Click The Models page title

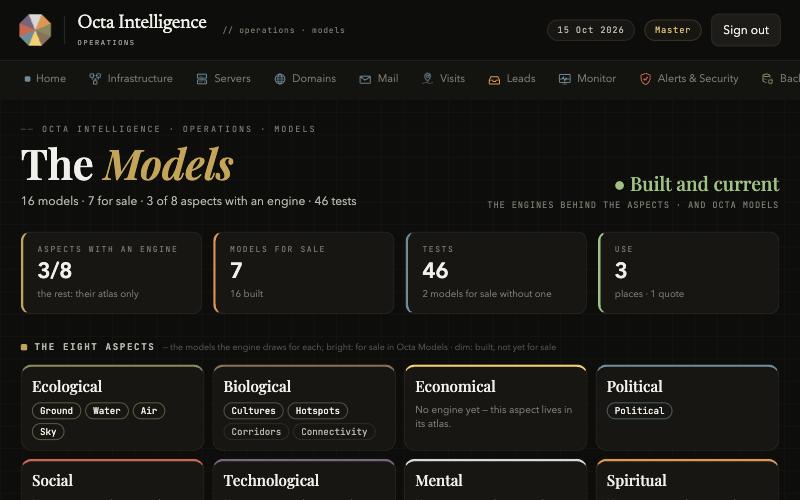pos(128,165)
